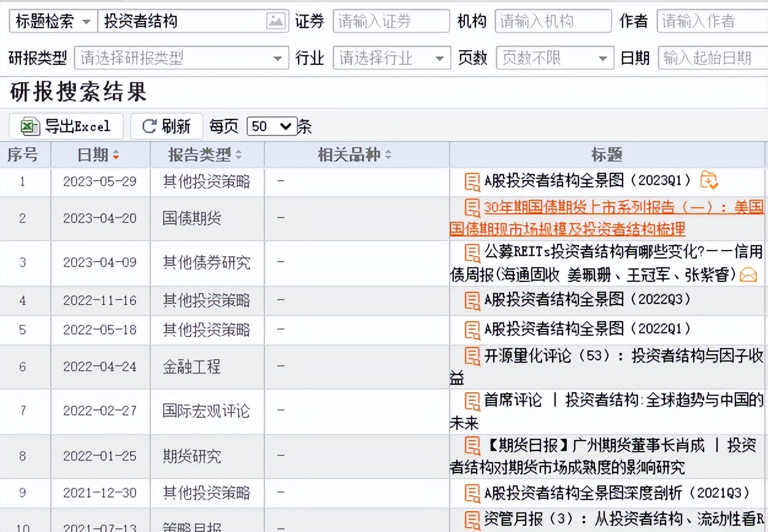Screen dimensions: 768x532
Task: Click the 导出Excel export button
Action: [x=65, y=126]
